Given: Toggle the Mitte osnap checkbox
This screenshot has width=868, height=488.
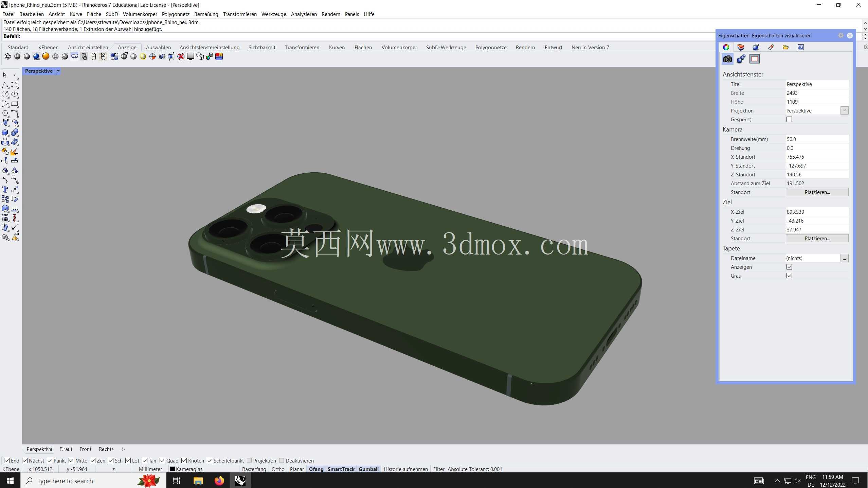Looking at the screenshot, I should [71, 460].
